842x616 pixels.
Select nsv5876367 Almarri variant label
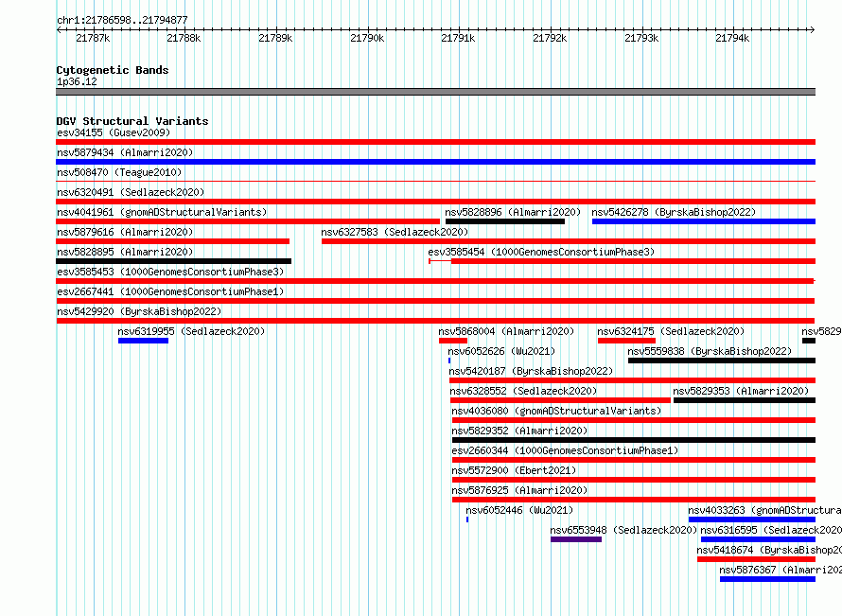point(781,570)
